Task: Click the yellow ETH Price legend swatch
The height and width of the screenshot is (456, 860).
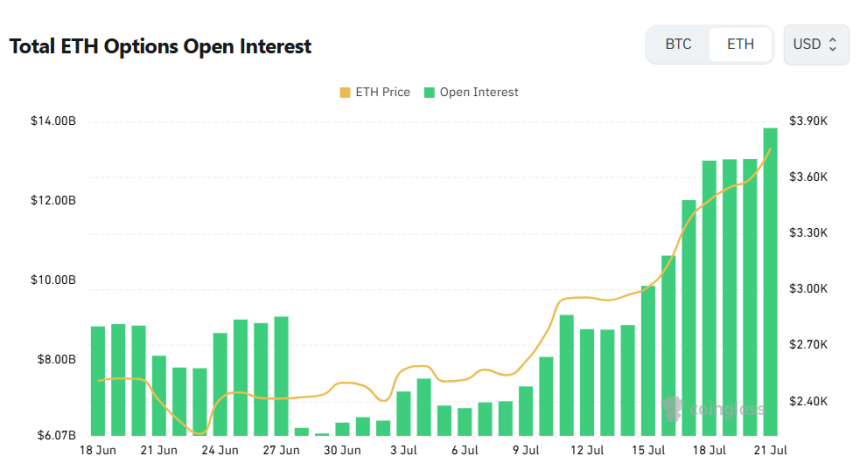Action: click(345, 93)
